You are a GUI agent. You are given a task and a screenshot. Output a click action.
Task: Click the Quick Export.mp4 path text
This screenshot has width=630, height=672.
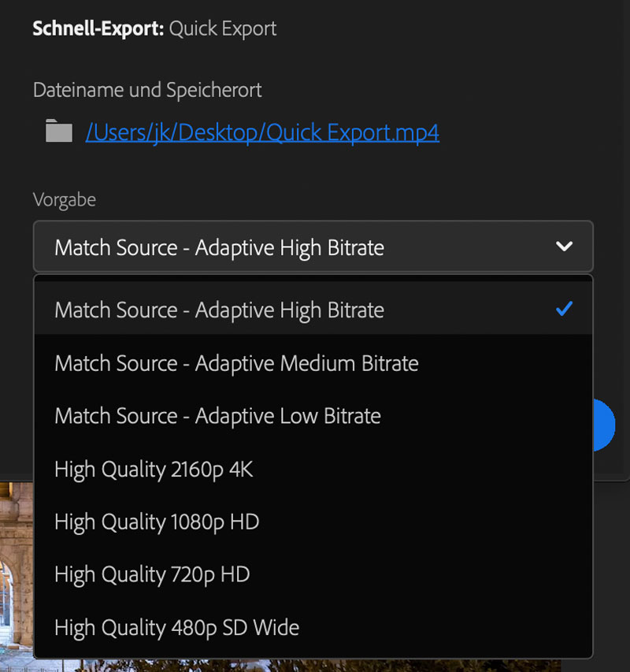point(261,132)
